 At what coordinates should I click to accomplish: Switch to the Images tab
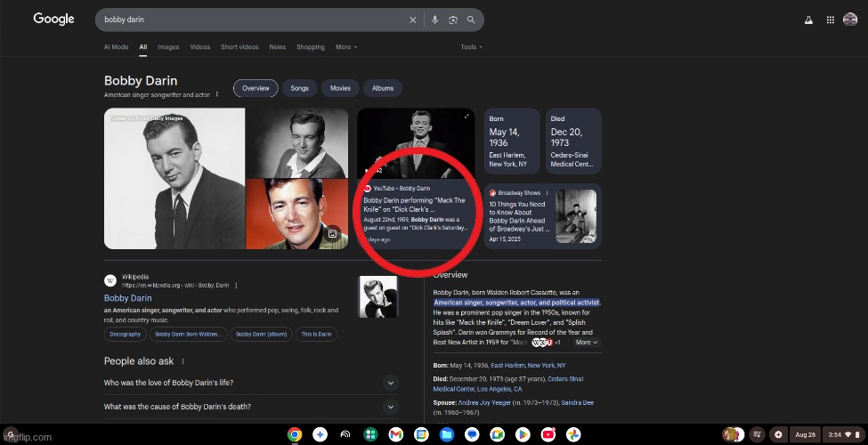[x=168, y=47]
